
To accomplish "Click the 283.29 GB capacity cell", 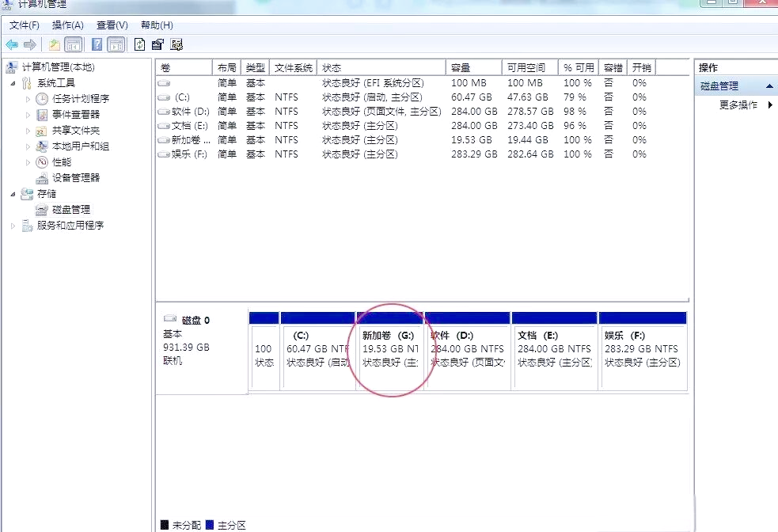I will tap(474, 154).
